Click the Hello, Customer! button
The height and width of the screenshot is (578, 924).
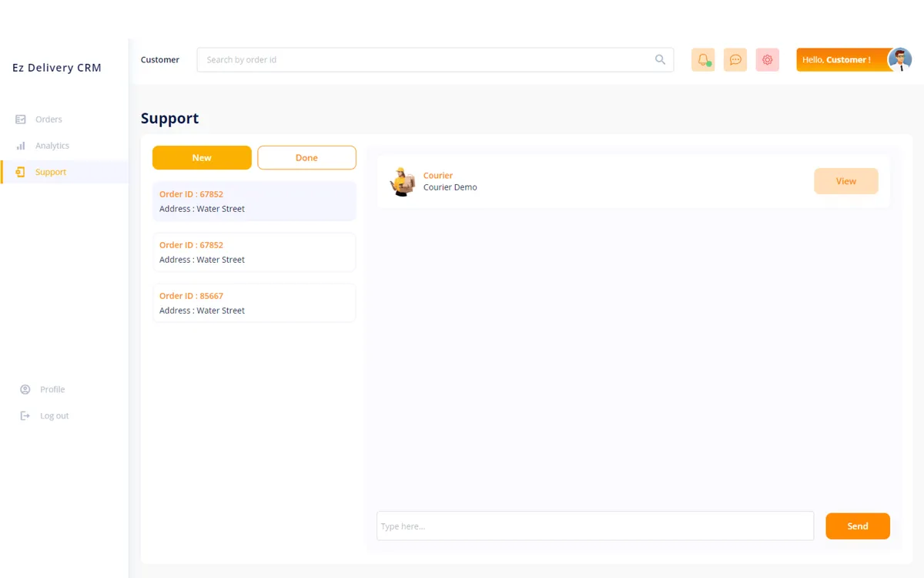(x=843, y=59)
